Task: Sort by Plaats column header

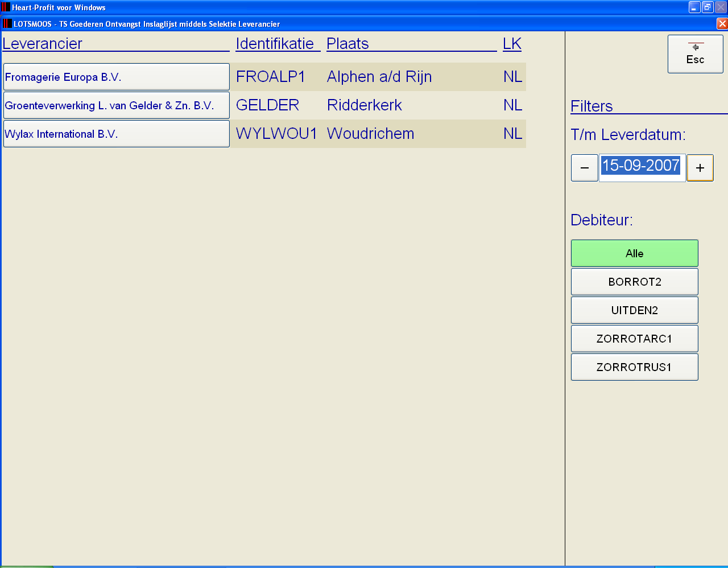Action: tap(348, 44)
